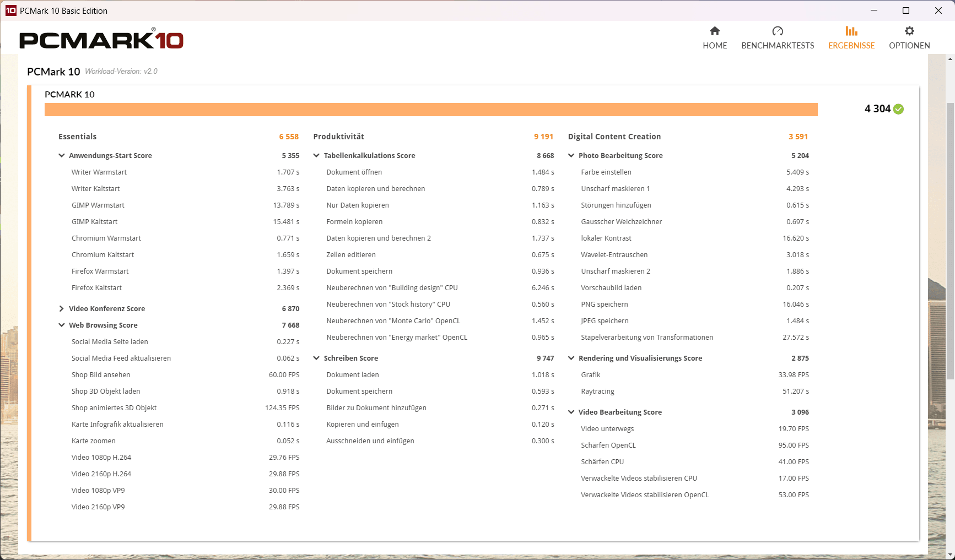955x560 pixels.
Task: Collapse the Photo Bearbeitung Score section
Action: (x=571, y=156)
